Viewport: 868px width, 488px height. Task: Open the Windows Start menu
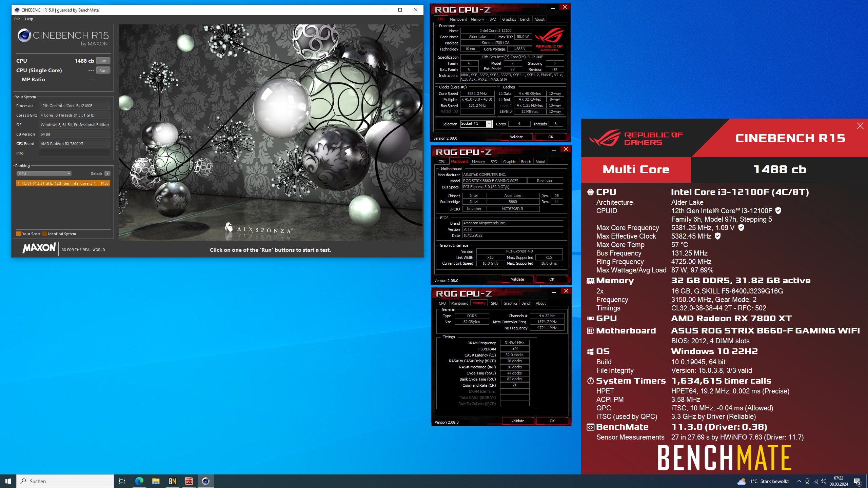(8, 481)
